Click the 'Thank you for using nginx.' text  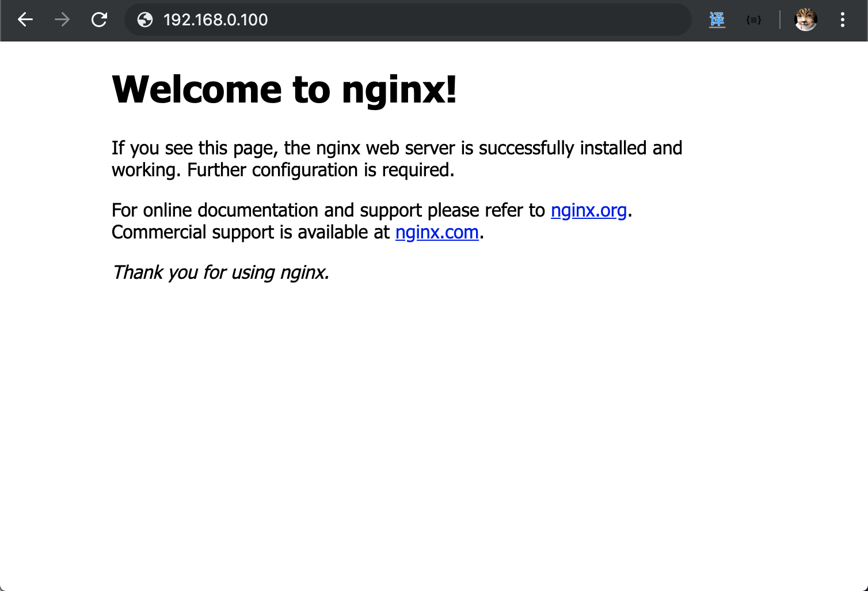pos(221,272)
